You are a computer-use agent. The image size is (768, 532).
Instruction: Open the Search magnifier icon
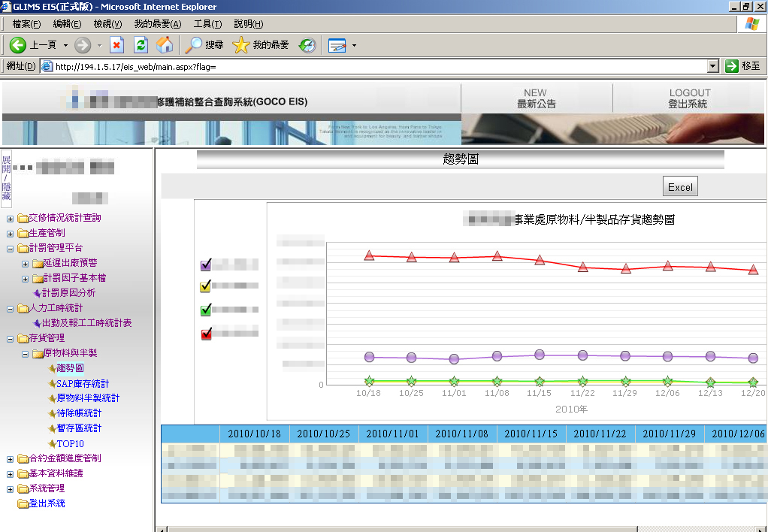click(194, 45)
